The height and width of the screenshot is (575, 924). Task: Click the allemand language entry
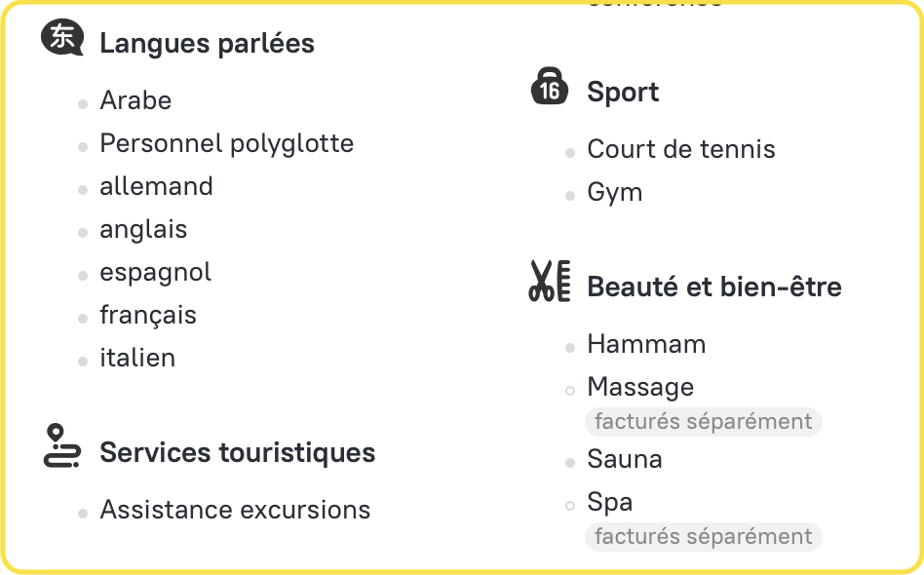click(156, 186)
